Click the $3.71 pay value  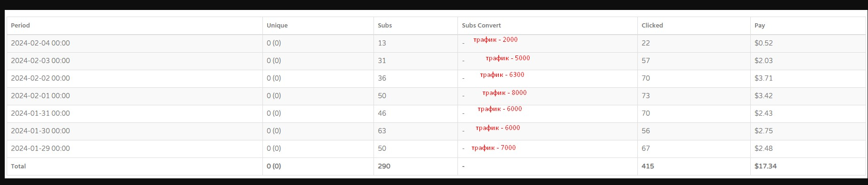click(764, 78)
